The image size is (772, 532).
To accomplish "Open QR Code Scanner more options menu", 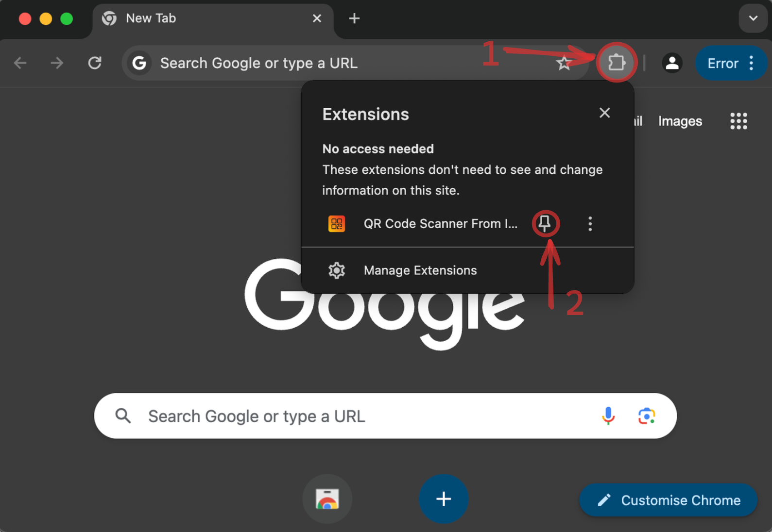I will (x=590, y=224).
